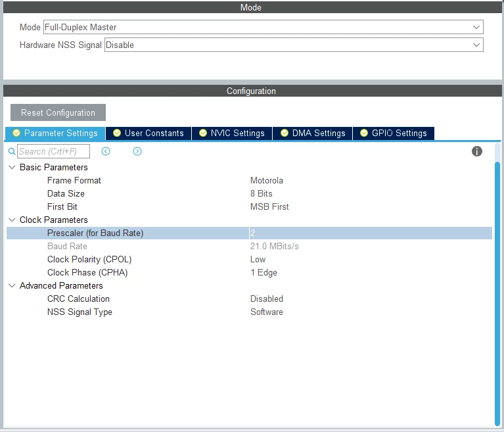Click the 8 Bits data size value
This screenshot has width=504, height=432.
(x=262, y=194)
